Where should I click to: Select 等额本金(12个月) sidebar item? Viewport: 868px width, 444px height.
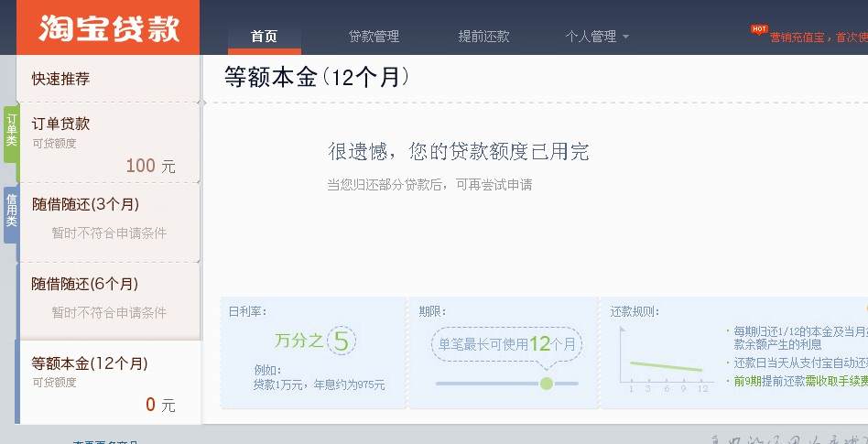[x=108, y=382]
